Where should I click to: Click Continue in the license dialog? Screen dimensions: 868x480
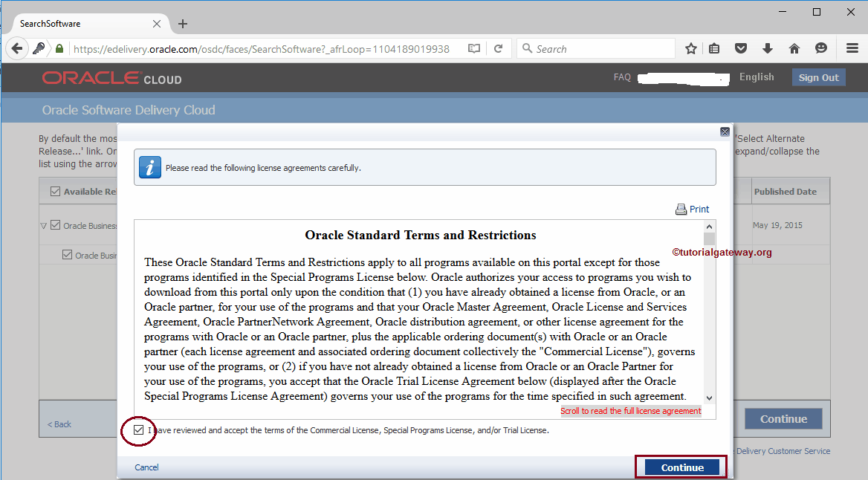point(682,468)
